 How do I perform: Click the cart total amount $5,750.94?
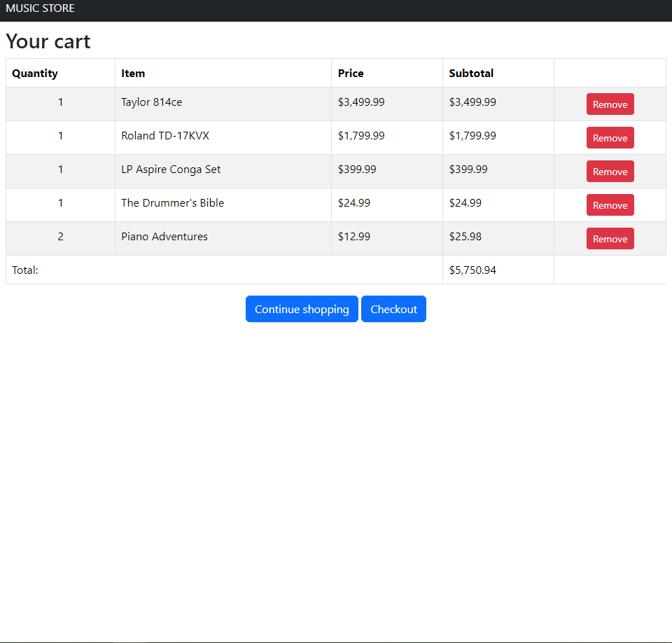[x=472, y=270]
